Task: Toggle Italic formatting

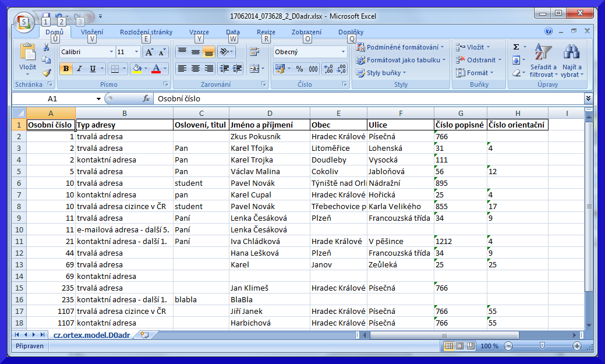Action: [80, 69]
